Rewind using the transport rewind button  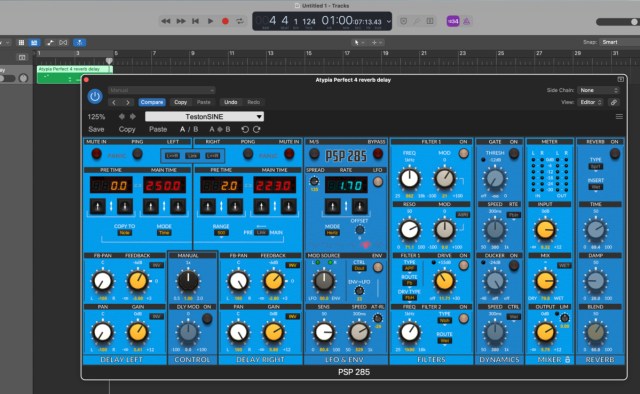pos(166,21)
